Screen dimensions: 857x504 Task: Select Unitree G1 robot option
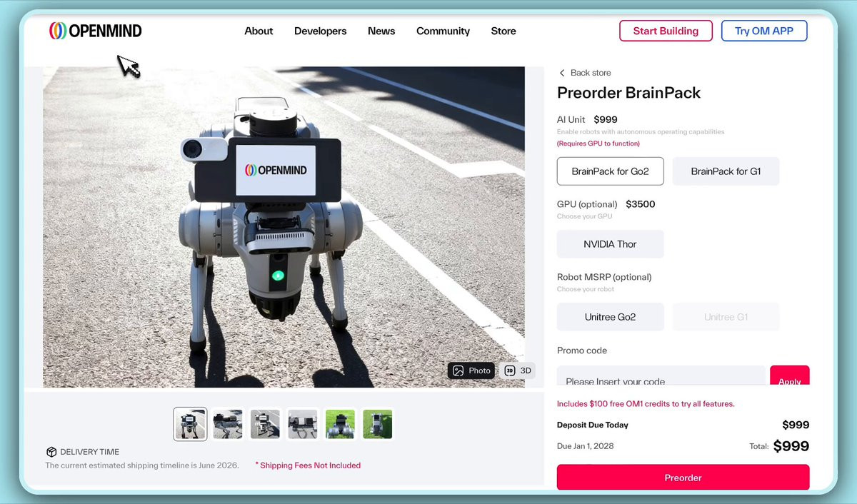click(726, 317)
